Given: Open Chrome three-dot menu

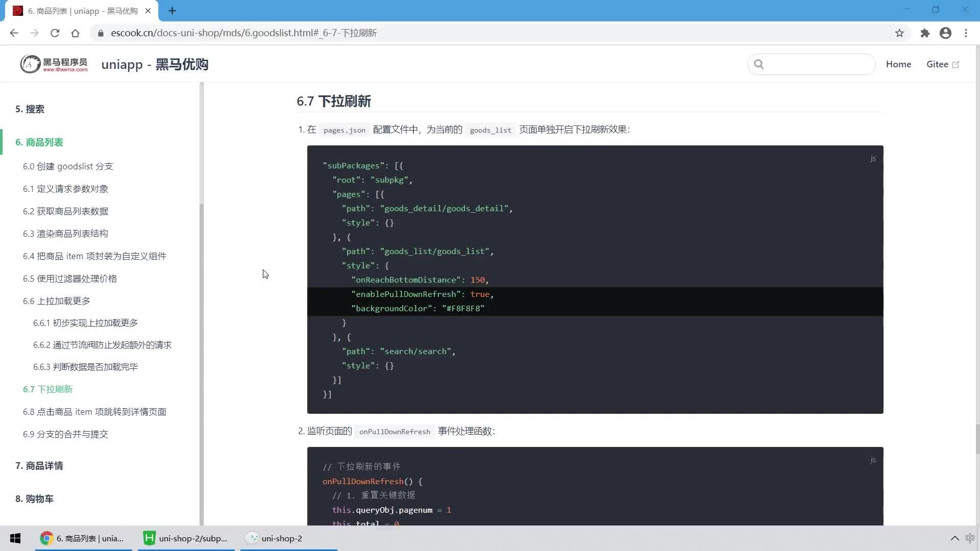Looking at the screenshot, I should [966, 33].
